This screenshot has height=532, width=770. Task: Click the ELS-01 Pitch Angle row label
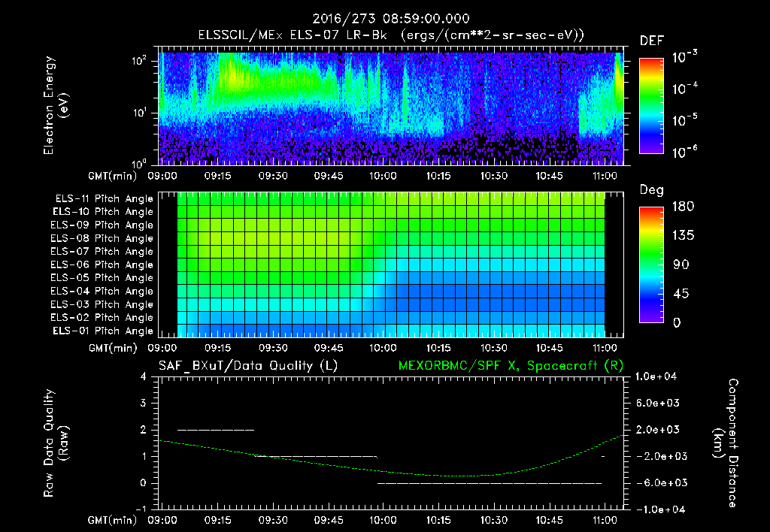103,331
